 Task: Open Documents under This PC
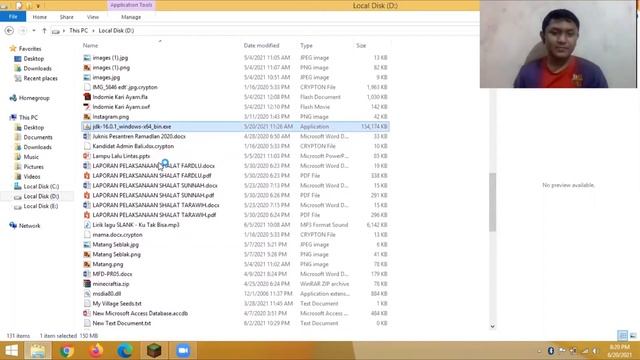coord(38,137)
